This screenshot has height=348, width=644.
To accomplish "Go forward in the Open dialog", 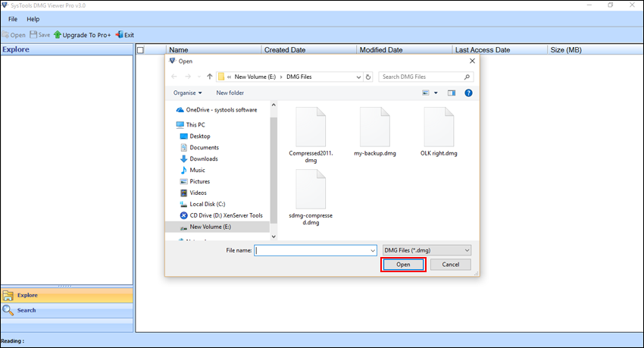I will tap(188, 77).
